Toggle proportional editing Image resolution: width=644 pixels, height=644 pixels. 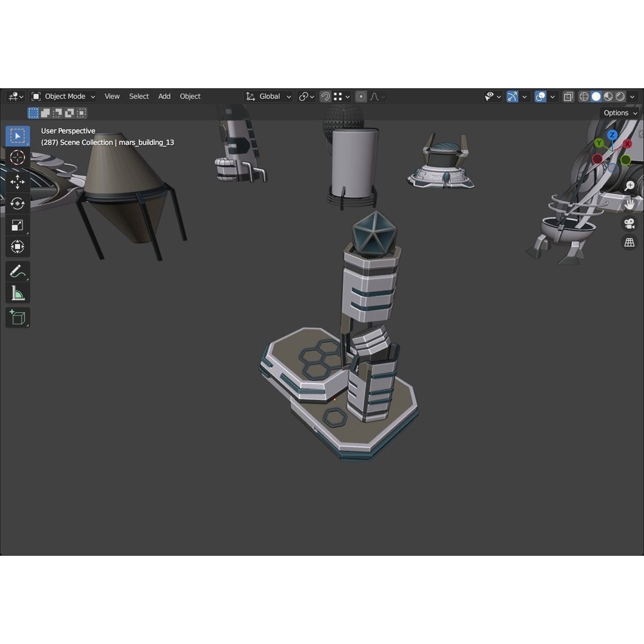click(361, 96)
